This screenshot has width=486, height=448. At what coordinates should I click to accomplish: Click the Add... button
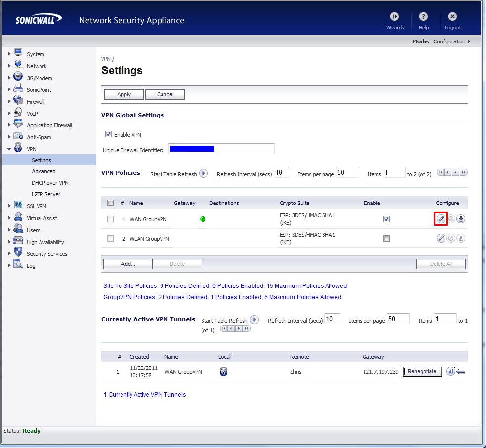pyautogui.click(x=128, y=264)
